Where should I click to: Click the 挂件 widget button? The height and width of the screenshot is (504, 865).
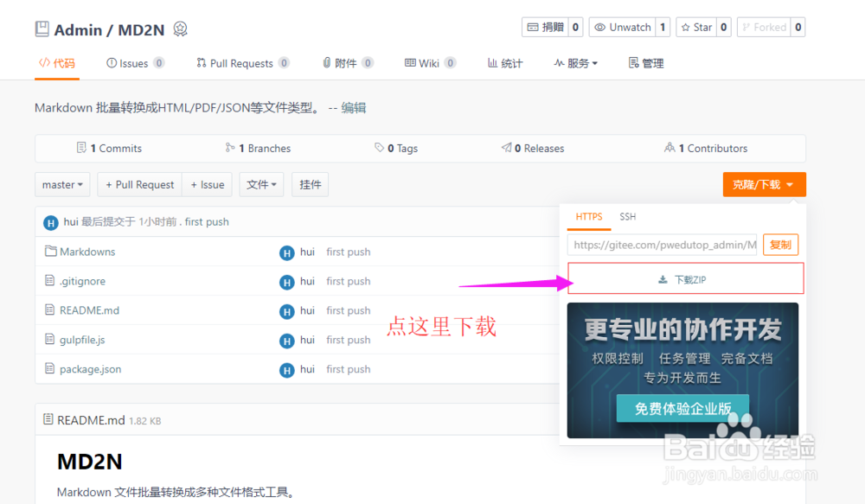coord(310,184)
